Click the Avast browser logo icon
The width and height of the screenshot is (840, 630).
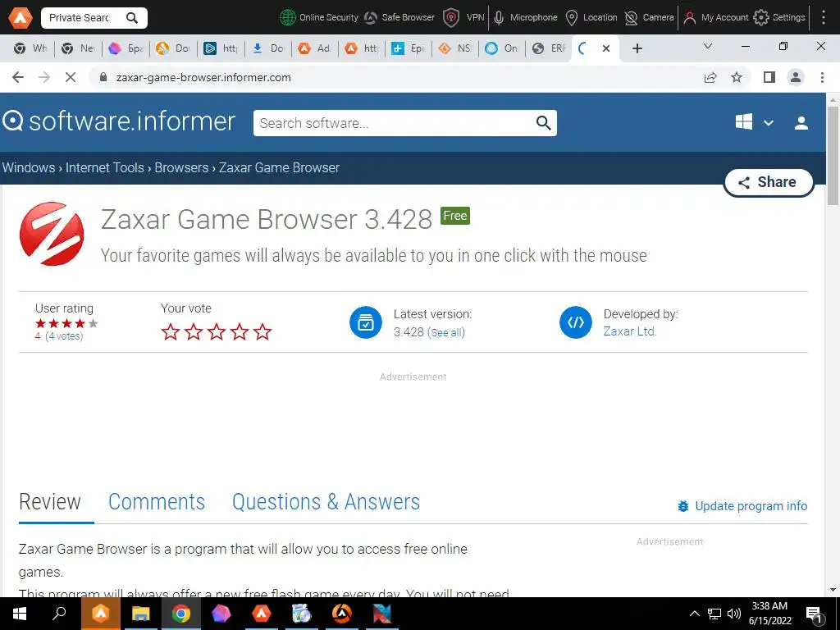20,18
